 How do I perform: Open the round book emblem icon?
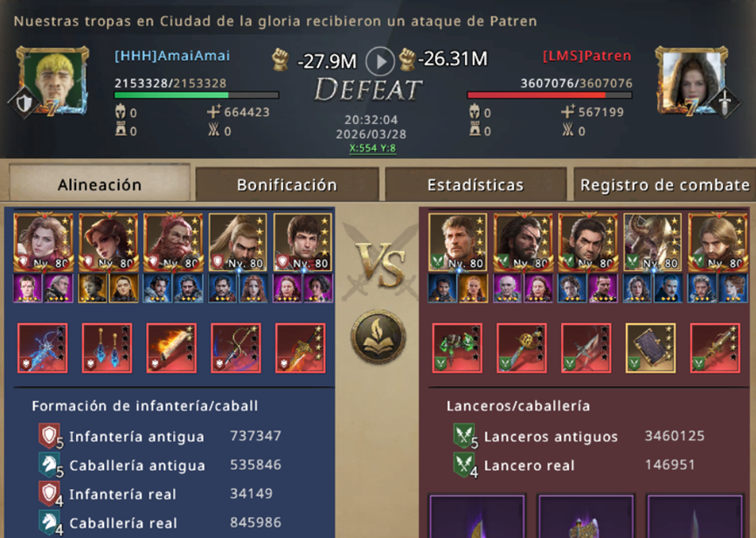pos(378,336)
